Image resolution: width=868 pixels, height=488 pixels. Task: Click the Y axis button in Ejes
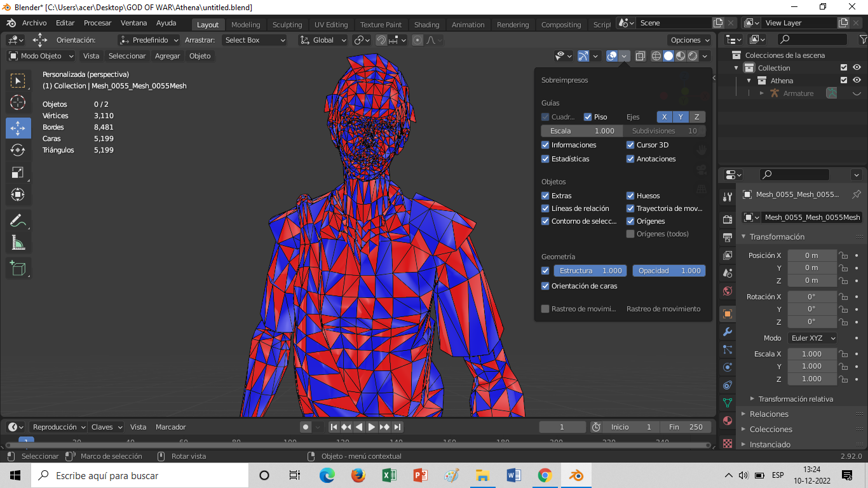681,117
